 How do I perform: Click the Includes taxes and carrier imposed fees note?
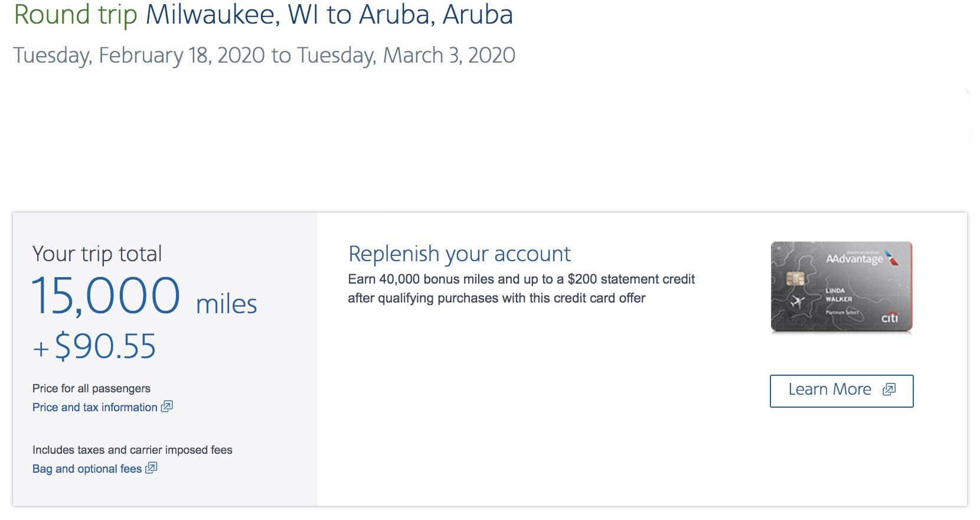click(132, 450)
